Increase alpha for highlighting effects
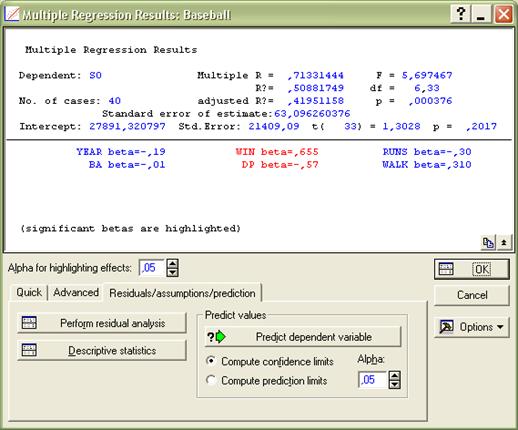This screenshot has width=518, height=430. [x=172, y=264]
